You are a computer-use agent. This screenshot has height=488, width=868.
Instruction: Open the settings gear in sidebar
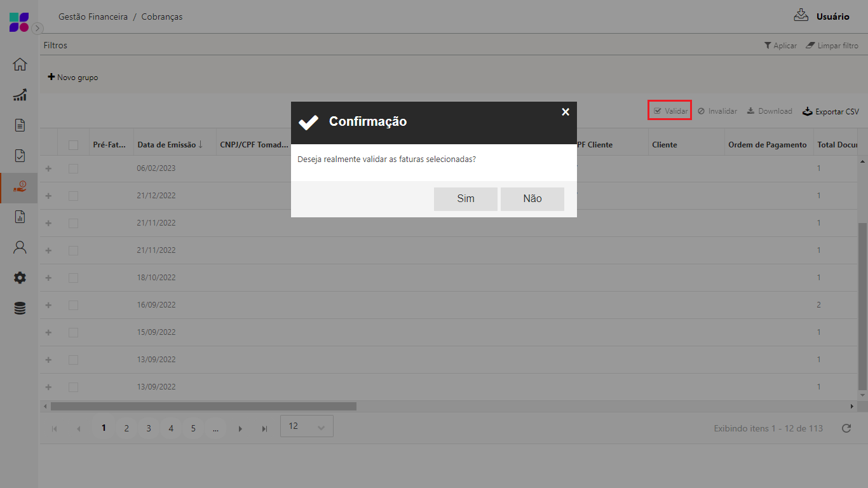pos(20,278)
